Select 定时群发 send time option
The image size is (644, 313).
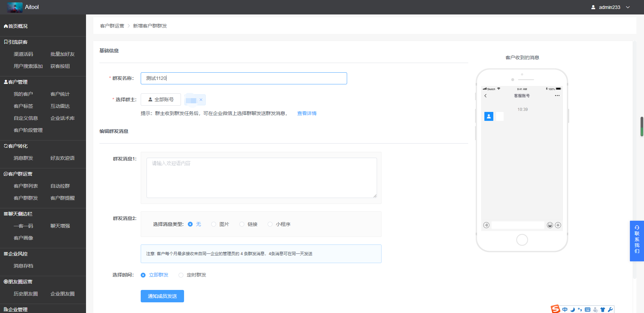(181, 275)
